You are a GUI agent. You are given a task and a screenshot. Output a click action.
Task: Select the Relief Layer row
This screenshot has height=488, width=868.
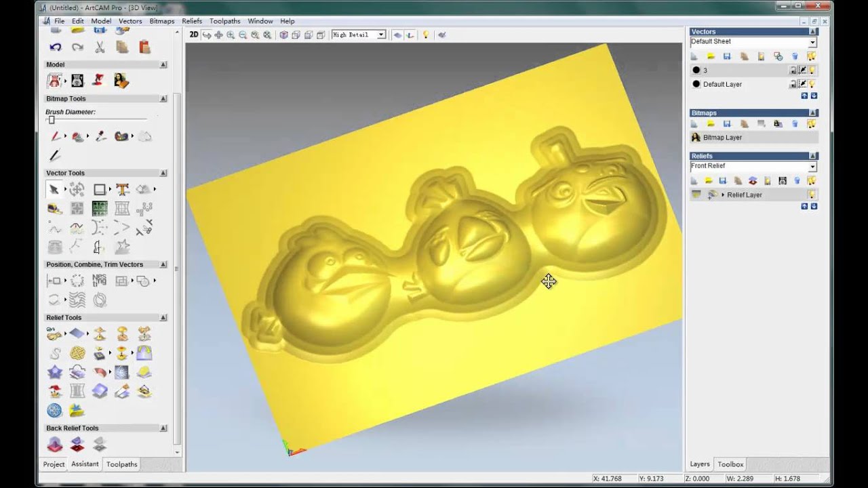(753, 195)
